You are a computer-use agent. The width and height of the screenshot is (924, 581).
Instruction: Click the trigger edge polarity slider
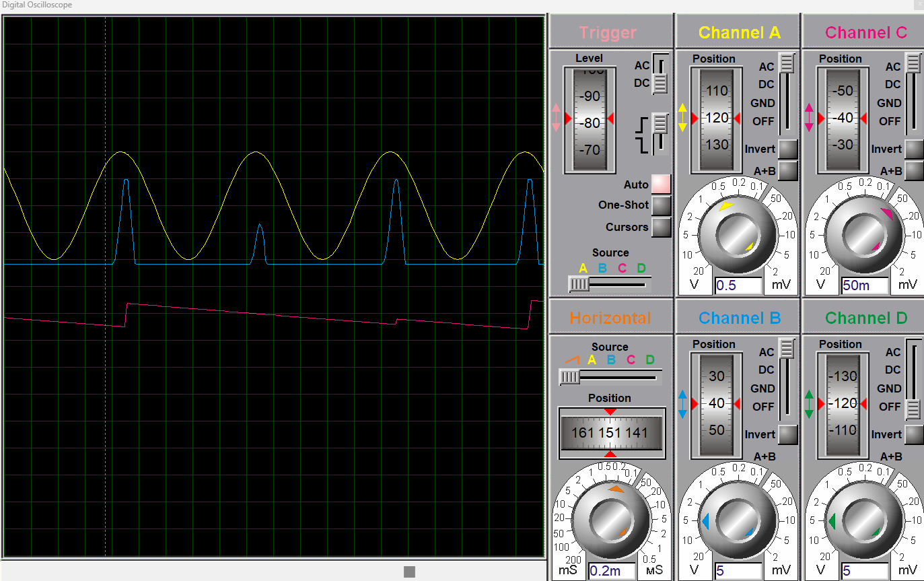(x=661, y=133)
